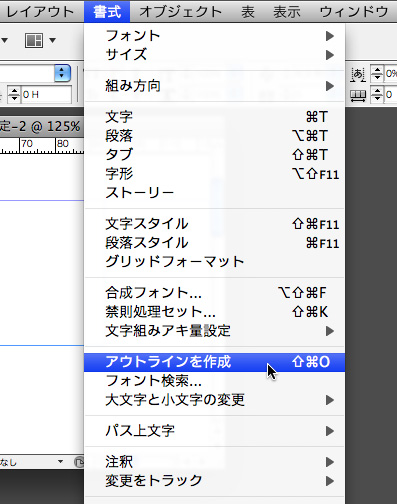The height and width of the screenshot is (504, 397).
Task: Click the grid spacing icon at right
Action: pos(358,95)
